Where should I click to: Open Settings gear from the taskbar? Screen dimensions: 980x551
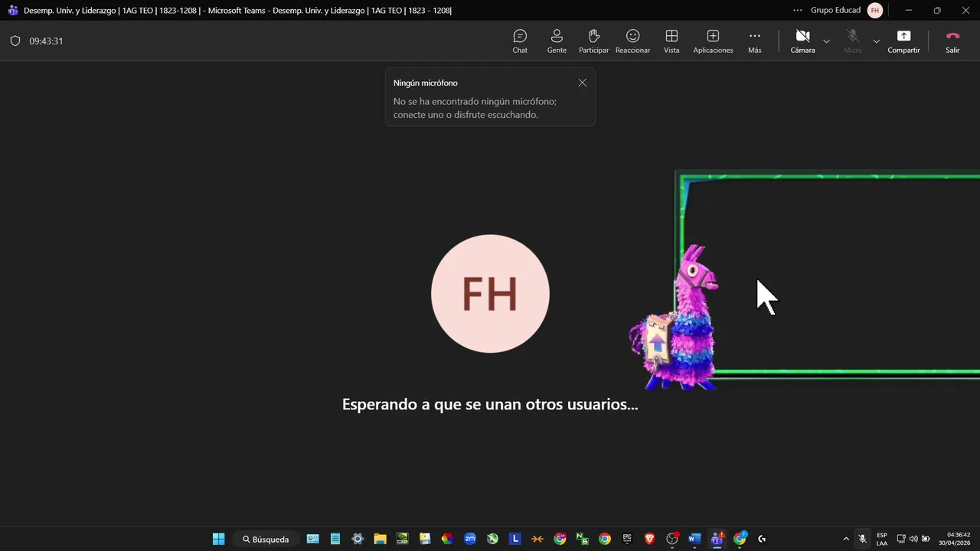358,539
